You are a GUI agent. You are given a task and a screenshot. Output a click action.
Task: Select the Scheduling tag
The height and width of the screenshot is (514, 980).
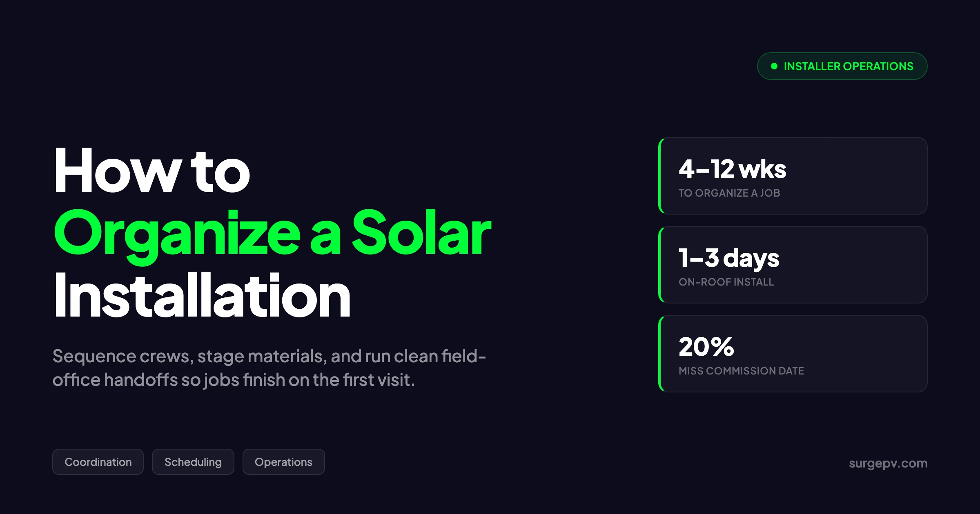(x=193, y=462)
